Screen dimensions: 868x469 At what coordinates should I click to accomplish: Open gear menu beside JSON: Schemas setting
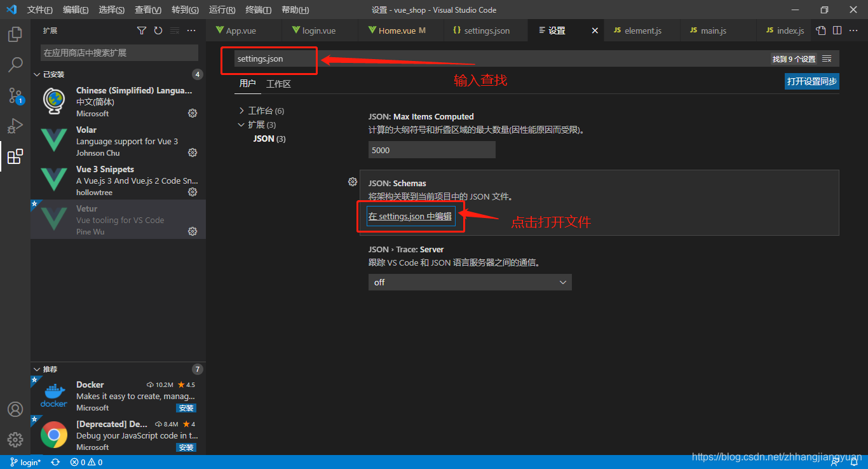[353, 182]
